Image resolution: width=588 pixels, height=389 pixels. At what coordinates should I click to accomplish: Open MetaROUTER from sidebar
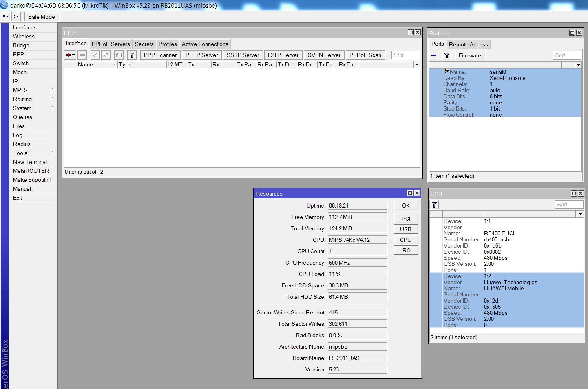click(33, 171)
